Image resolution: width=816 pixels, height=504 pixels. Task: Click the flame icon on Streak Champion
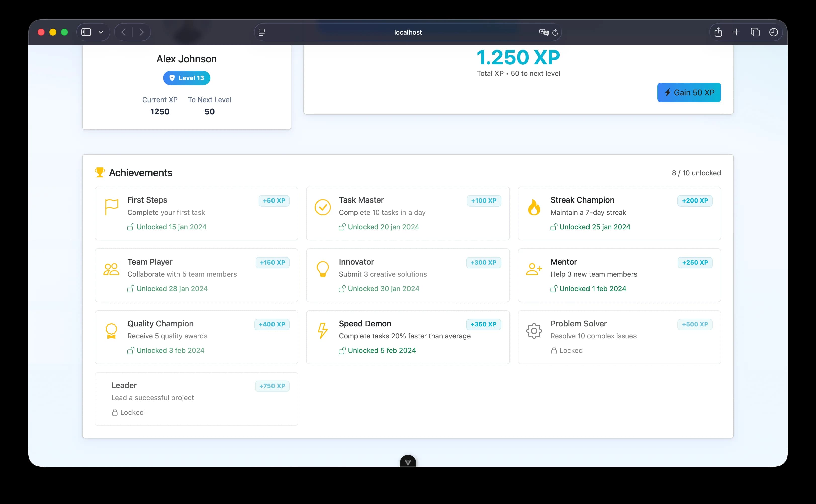(534, 207)
